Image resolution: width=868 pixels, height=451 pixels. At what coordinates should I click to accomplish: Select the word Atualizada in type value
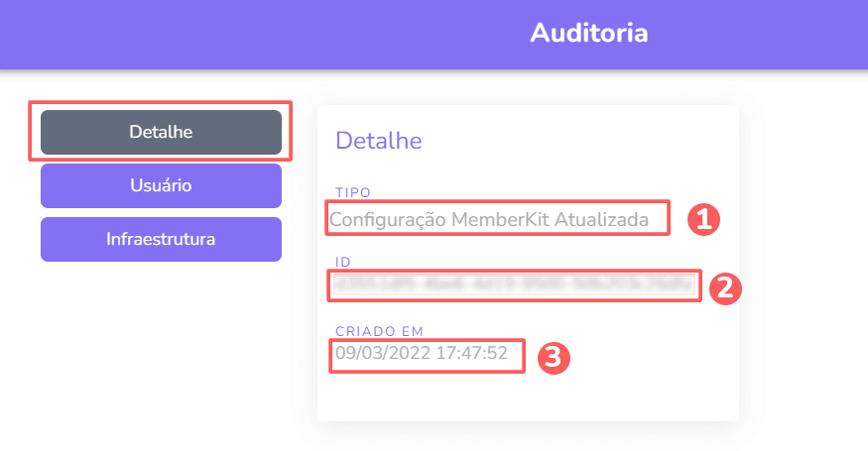[x=601, y=219]
